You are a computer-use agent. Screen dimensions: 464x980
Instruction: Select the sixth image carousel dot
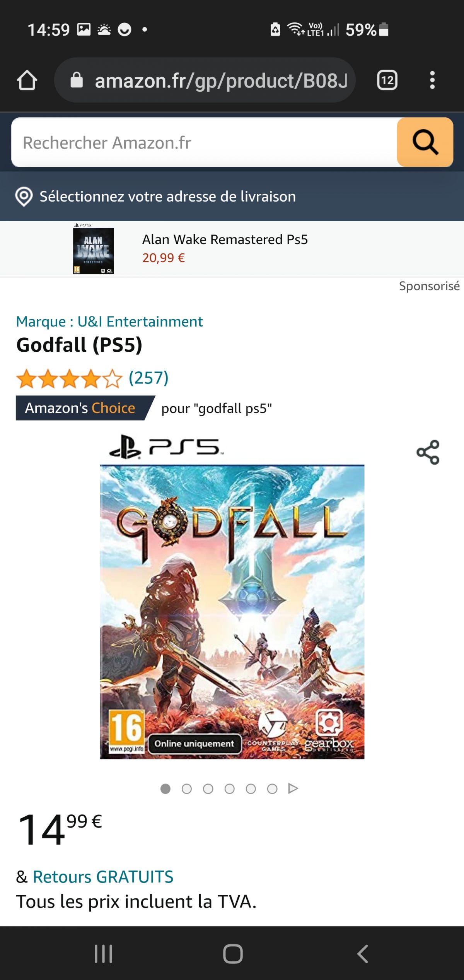(272, 789)
